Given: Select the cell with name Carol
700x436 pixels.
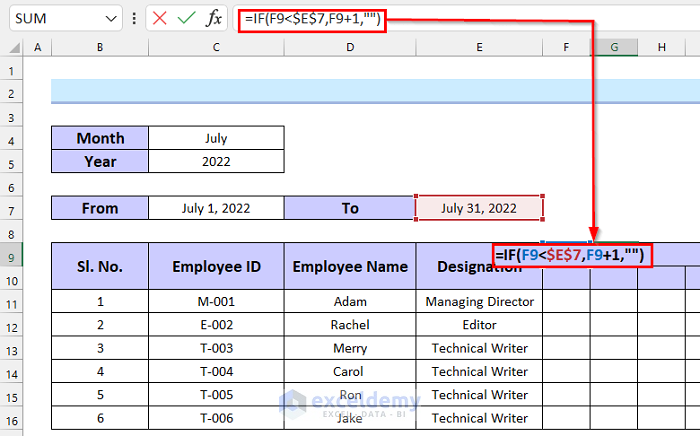Looking at the screenshot, I should [x=350, y=371].
